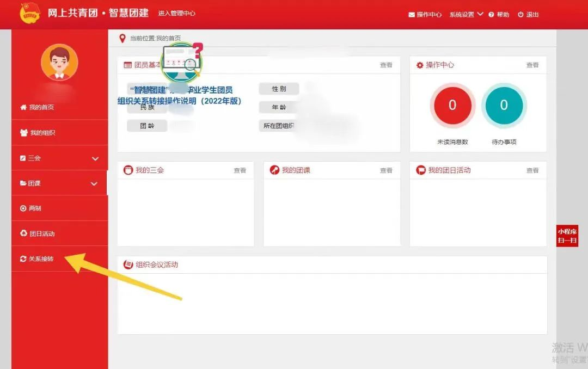Open 关系接转 sidebar item
The image size is (588, 369).
[41, 259]
